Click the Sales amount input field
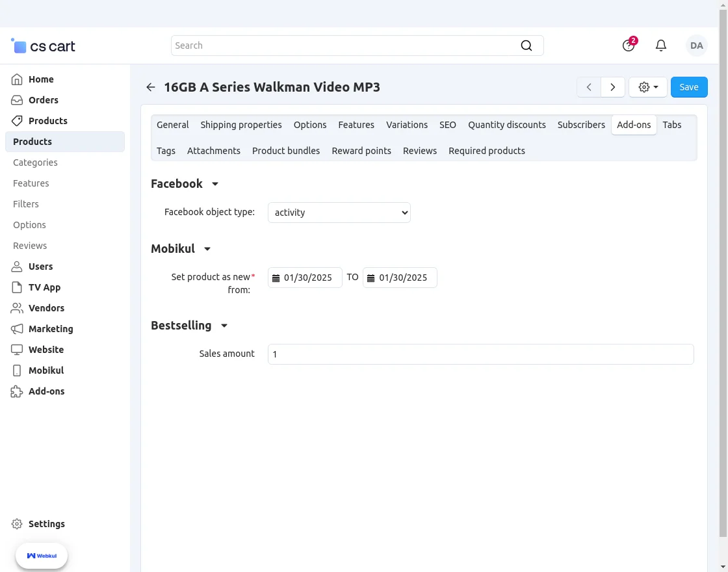Screen dimensions: 728x572 (x=480, y=354)
